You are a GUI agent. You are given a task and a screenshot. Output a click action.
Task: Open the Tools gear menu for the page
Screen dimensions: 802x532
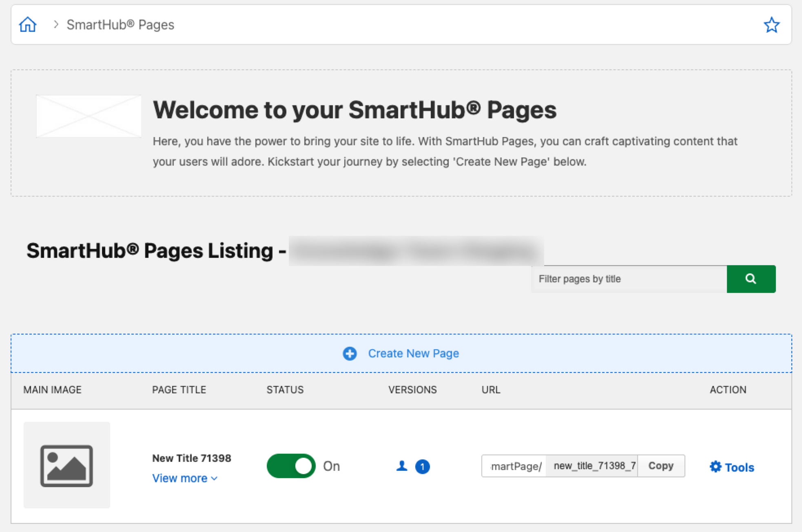[x=731, y=467]
